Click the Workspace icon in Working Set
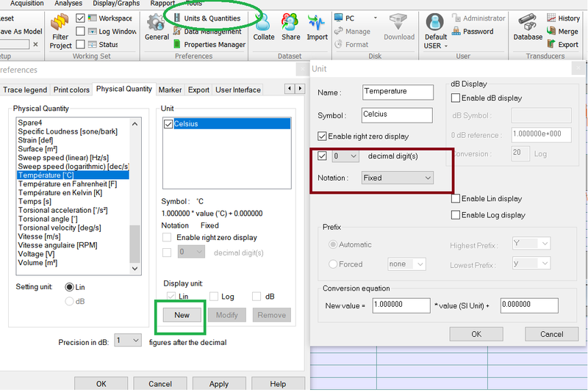 pyautogui.click(x=93, y=18)
